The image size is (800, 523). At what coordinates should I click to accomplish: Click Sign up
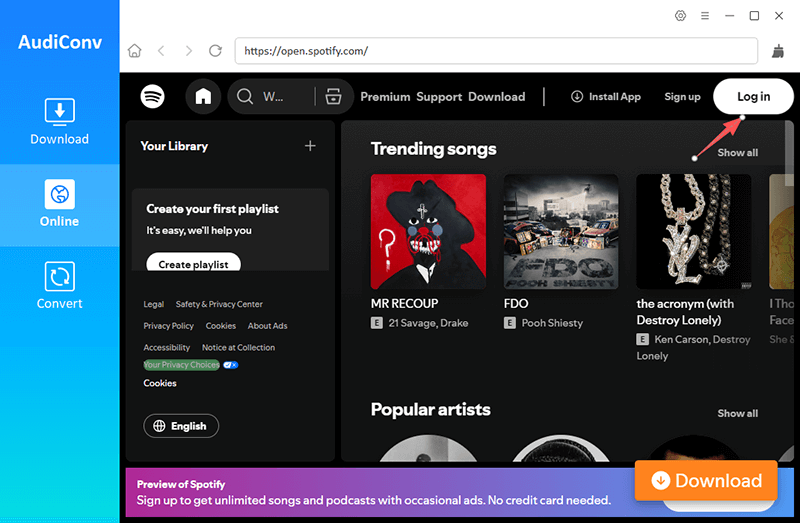(x=682, y=96)
